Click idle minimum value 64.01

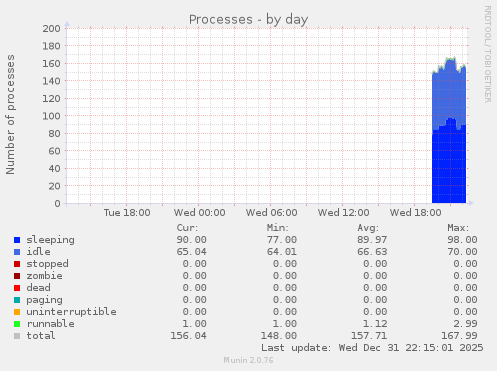(x=282, y=252)
